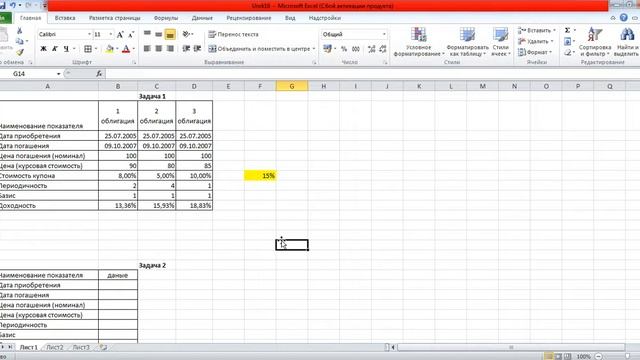
Task: Click Вставить cells button
Action: [x=536, y=31]
